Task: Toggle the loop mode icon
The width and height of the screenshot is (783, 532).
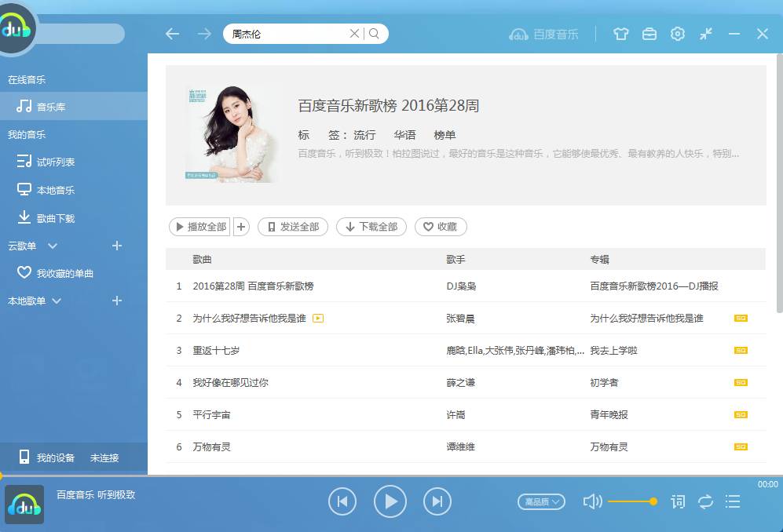Action: pyautogui.click(x=705, y=501)
